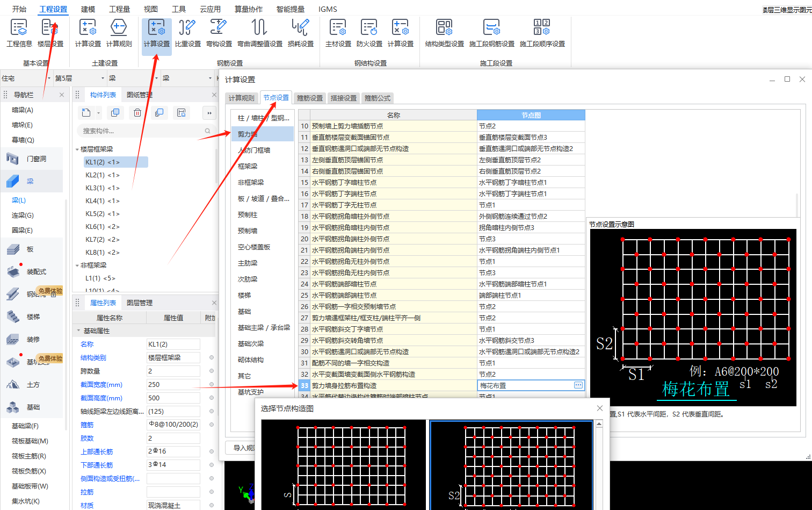Switch to 箍筋设置 tab
The width and height of the screenshot is (812, 510).
[x=310, y=98]
